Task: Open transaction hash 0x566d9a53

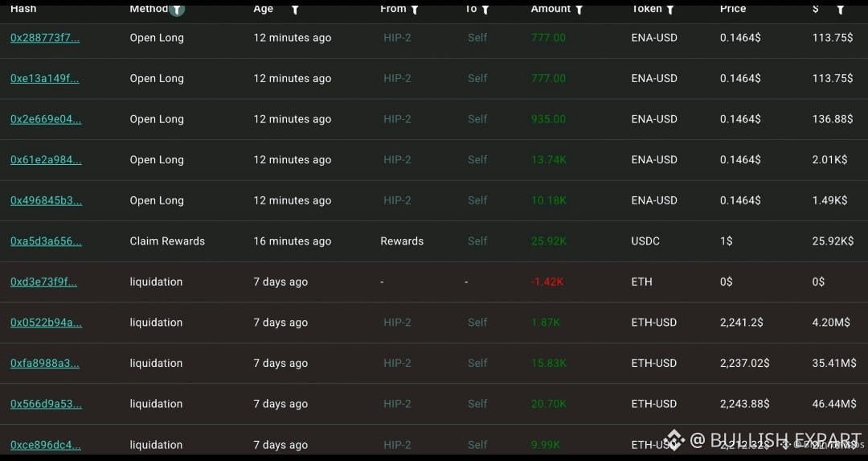Action: pyautogui.click(x=46, y=404)
